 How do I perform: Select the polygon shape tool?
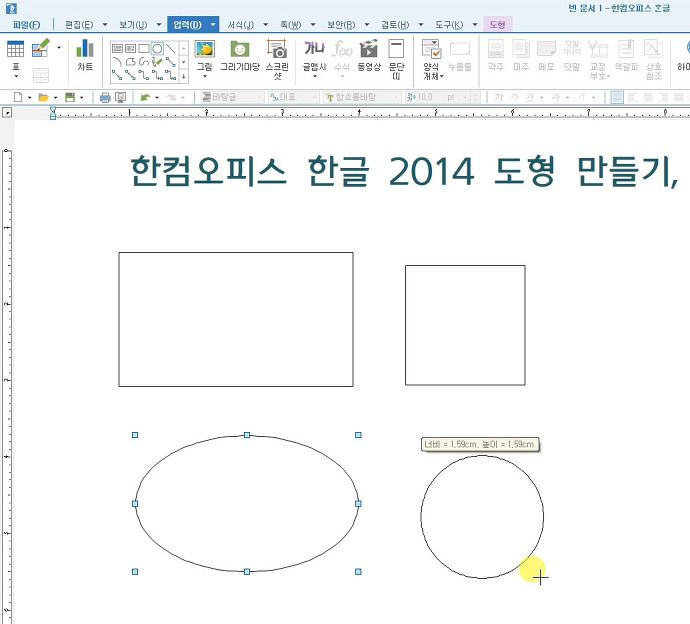click(131, 62)
